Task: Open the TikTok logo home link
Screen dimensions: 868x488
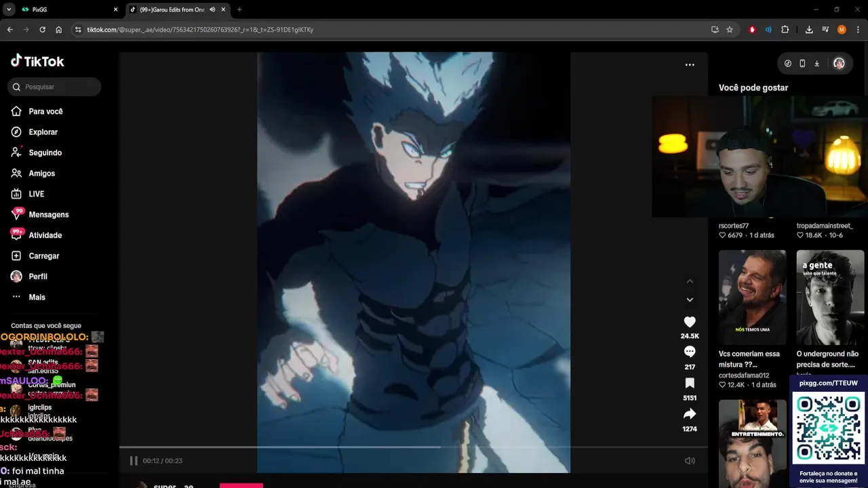Action: [37, 61]
